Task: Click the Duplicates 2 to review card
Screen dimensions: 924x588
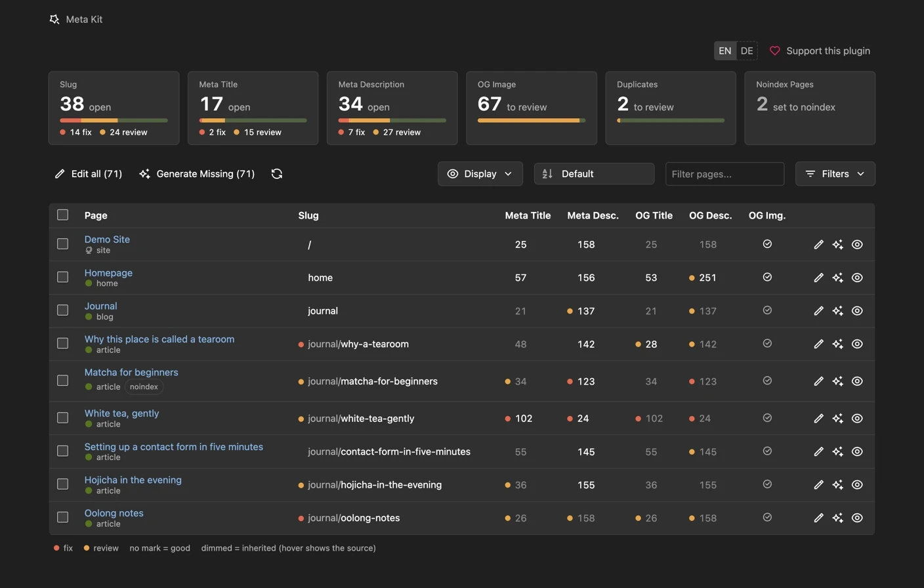Action: pyautogui.click(x=671, y=108)
